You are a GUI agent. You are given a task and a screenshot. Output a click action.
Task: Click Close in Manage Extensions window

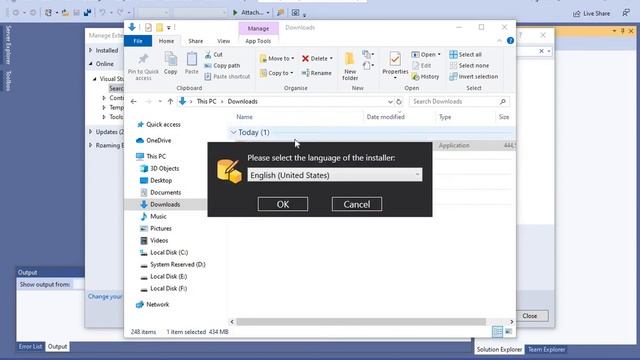tap(530, 316)
